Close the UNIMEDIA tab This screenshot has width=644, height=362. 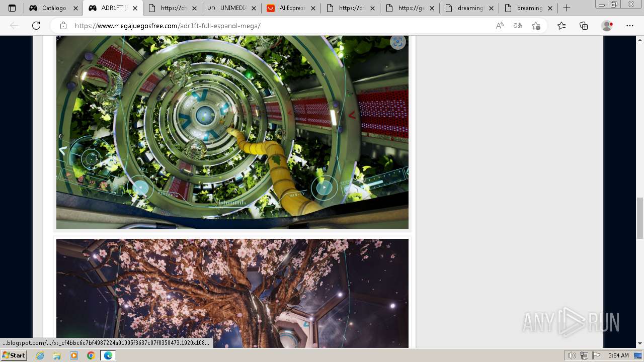pyautogui.click(x=254, y=8)
